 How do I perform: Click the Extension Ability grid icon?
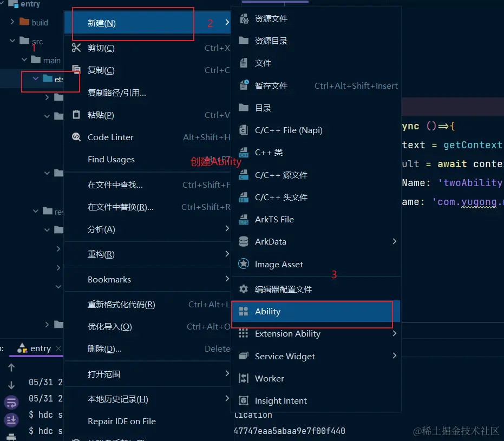tap(243, 333)
